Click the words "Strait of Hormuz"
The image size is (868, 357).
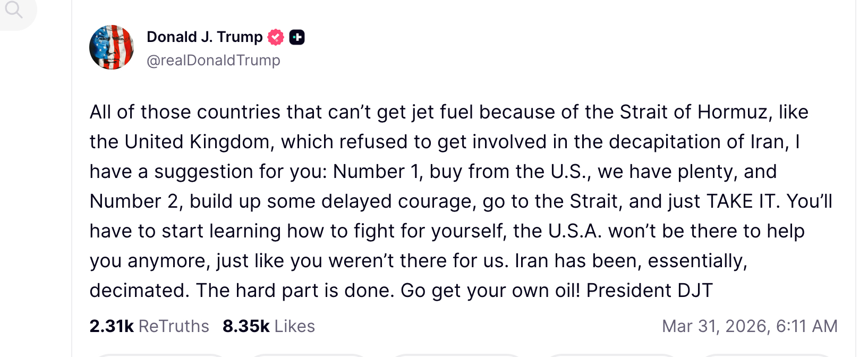tap(693, 112)
